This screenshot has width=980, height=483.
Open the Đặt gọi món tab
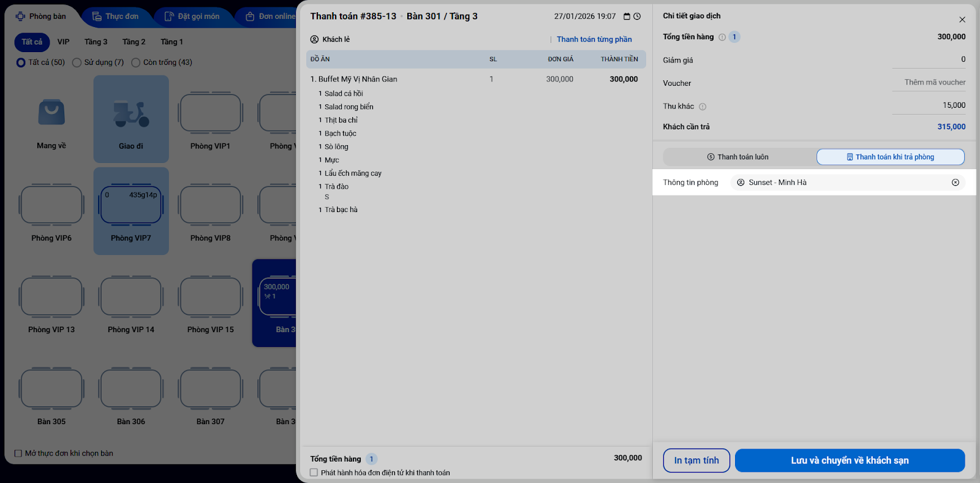pyautogui.click(x=192, y=17)
